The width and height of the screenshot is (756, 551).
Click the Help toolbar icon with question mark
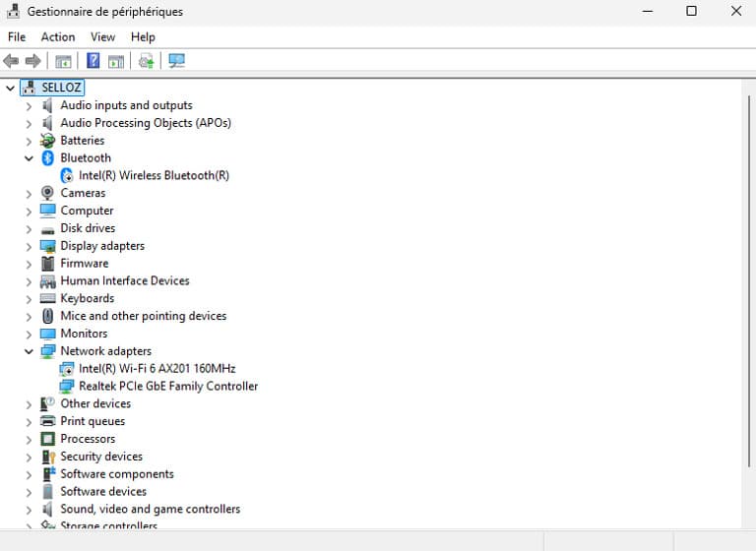coord(94,61)
